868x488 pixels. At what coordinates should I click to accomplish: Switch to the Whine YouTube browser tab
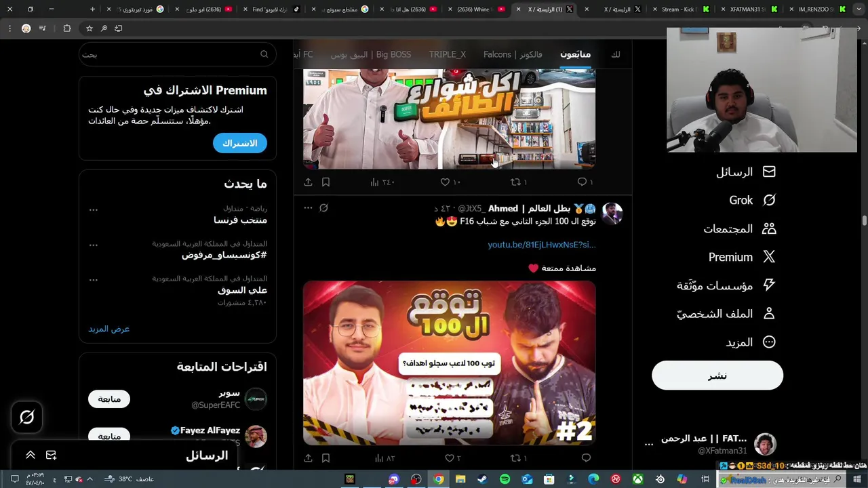[475, 9]
